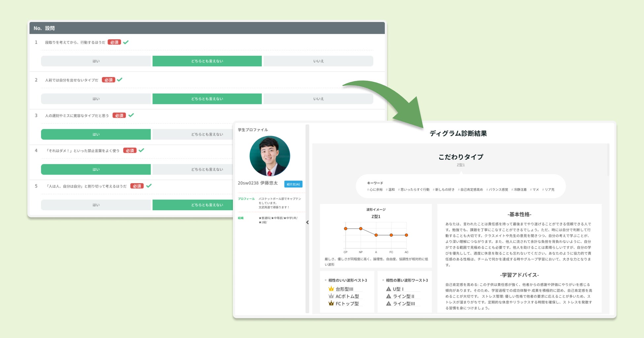Click the silver crown icon beside ACボトム型
The image size is (644, 338).
pyautogui.click(x=331, y=296)
